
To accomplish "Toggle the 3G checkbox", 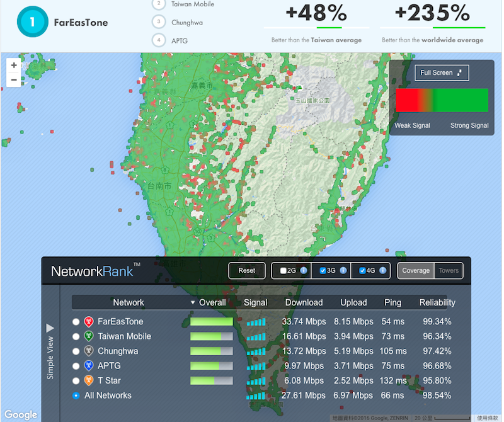I will tap(323, 271).
